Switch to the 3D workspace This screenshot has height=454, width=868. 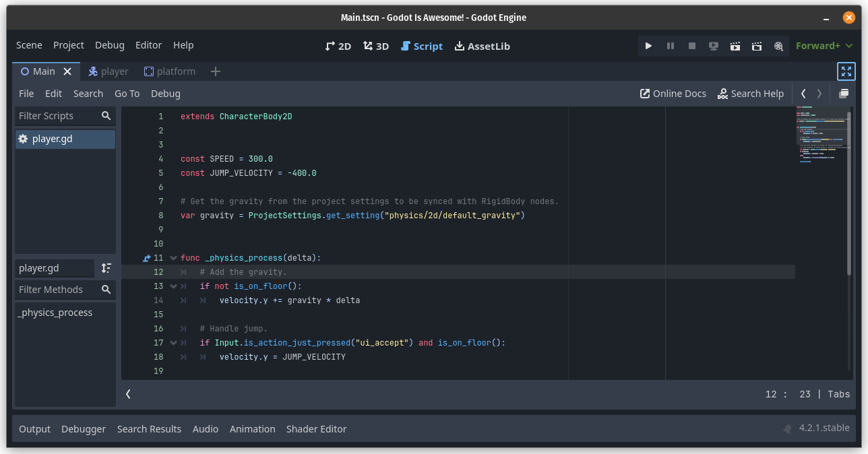click(375, 46)
